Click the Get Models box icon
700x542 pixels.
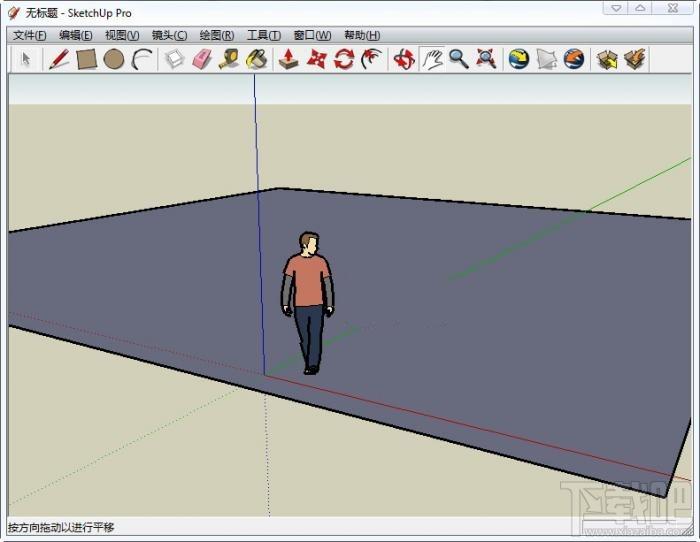point(607,59)
